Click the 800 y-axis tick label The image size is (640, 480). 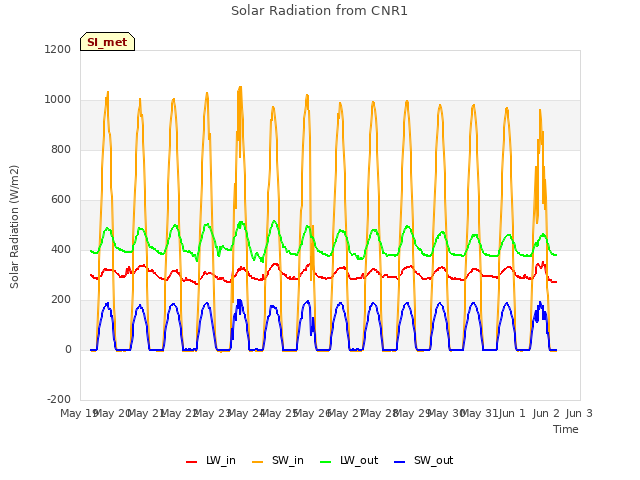pos(61,149)
